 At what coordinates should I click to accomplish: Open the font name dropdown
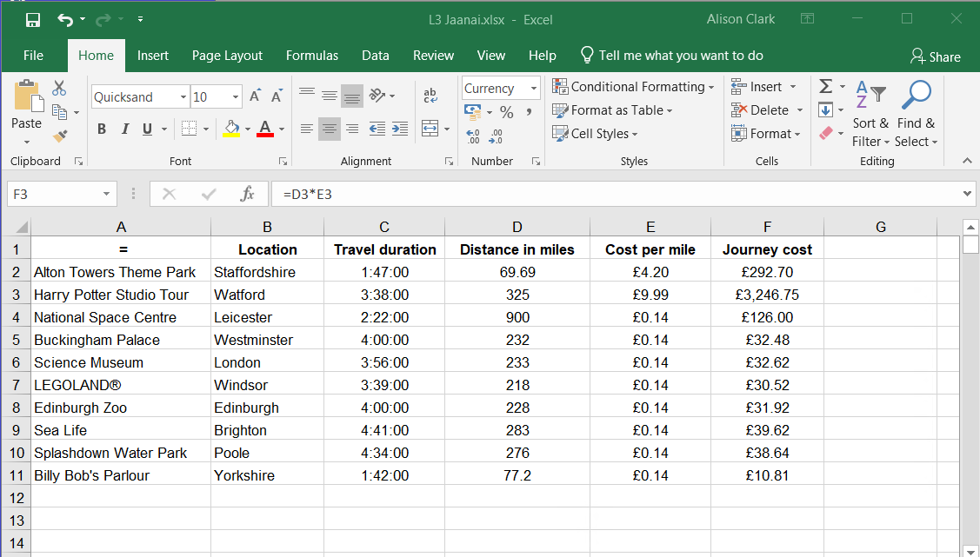(183, 96)
